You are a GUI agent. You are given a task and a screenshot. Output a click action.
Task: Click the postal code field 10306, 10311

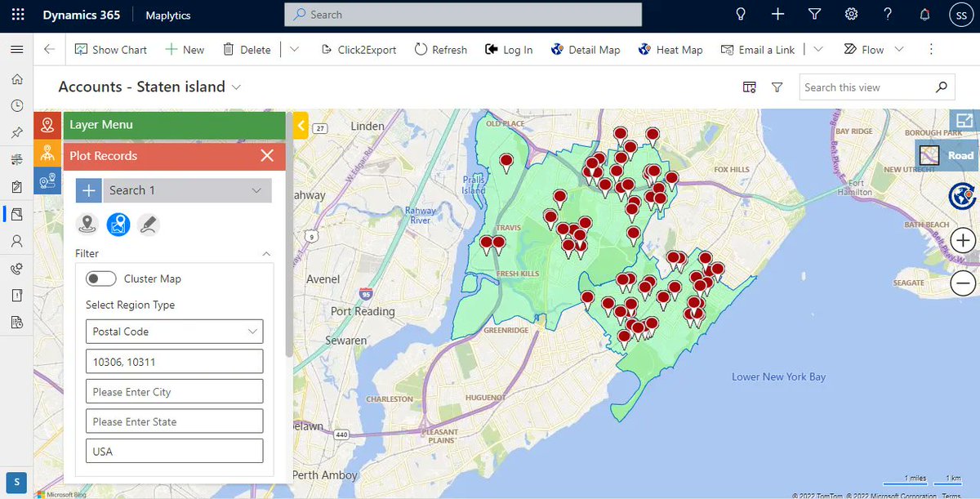point(175,362)
